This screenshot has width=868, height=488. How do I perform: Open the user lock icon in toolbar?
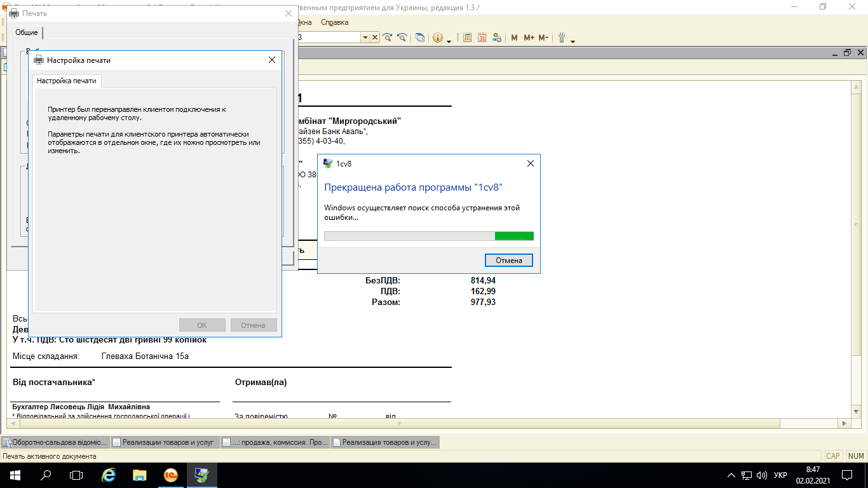[497, 37]
